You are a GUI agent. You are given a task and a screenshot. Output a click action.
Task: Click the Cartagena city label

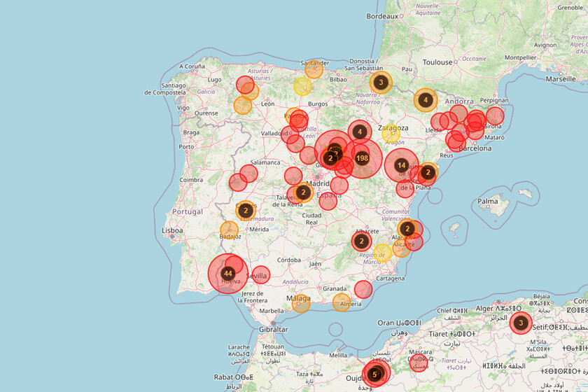coord(391,279)
